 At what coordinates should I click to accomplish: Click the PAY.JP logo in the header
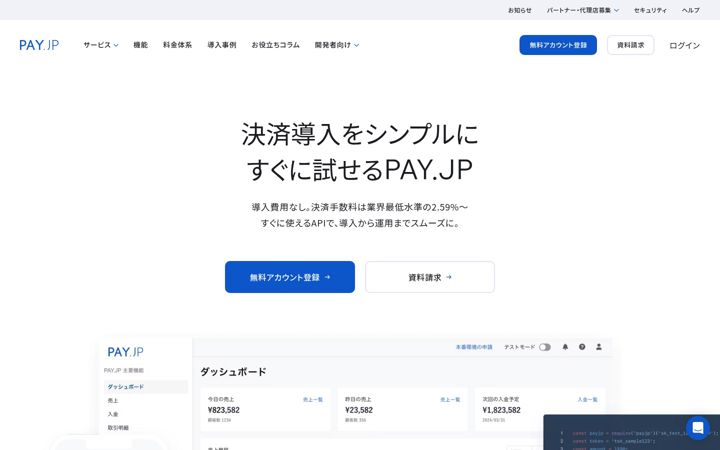tap(39, 45)
